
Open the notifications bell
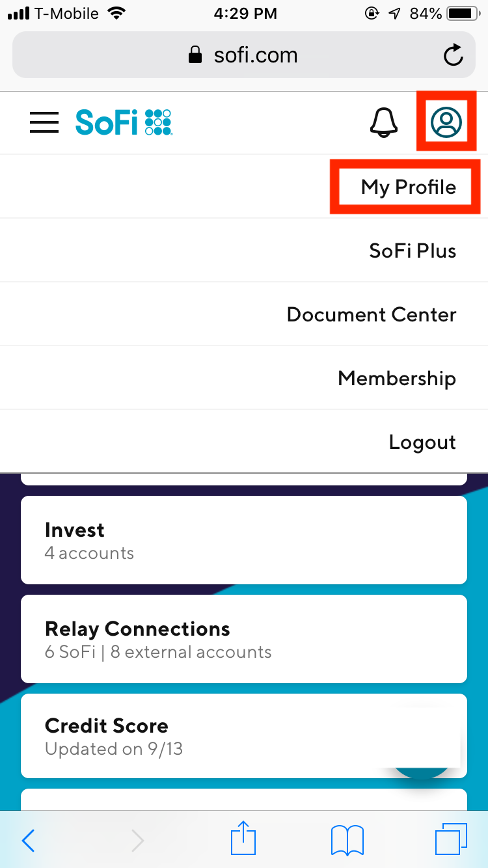point(383,122)
